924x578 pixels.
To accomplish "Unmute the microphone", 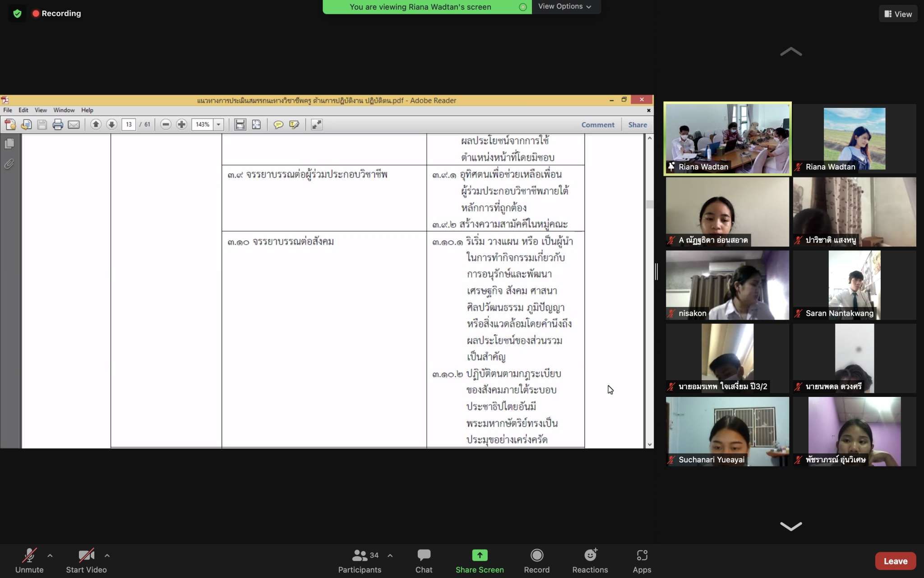I will [x=29, y=560].
